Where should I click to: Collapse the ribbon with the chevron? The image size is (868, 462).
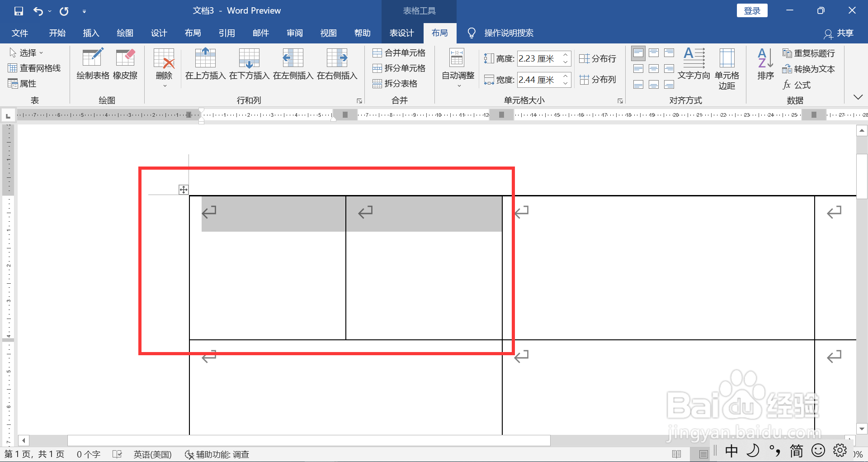[x=858, y=97]
